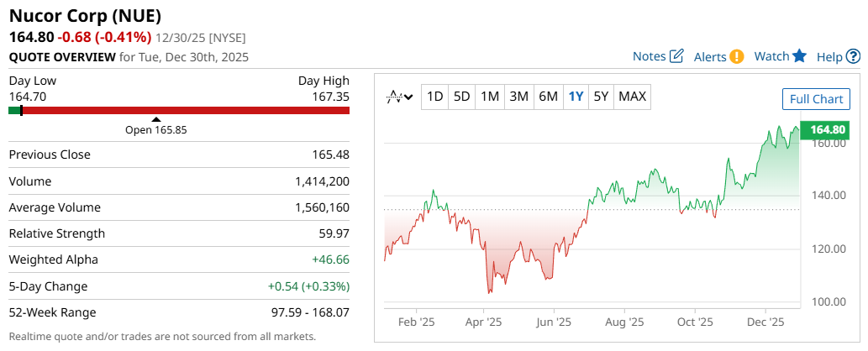Switch to the 5Y chart view
Screen dimensions: 868x351
tap(601, 97)
